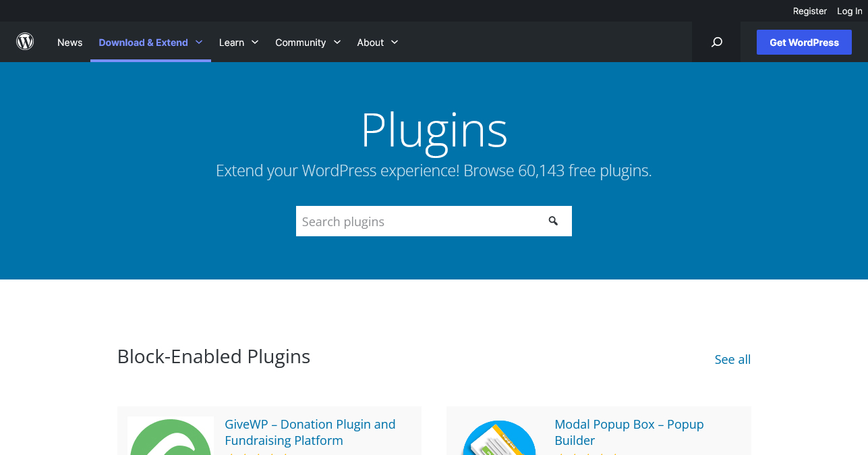This screenshot has height=455, width=868.
Task: Click the WordPress logo icon
Action: tap(25, 42)
